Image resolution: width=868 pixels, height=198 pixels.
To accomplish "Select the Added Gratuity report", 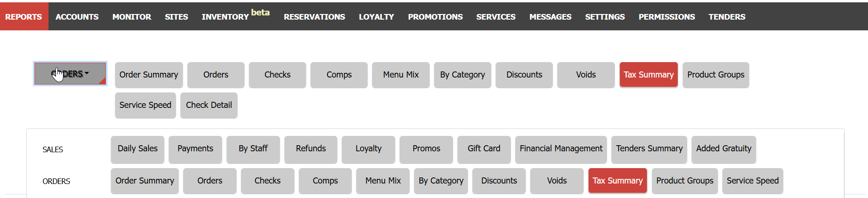I will 724,149.
